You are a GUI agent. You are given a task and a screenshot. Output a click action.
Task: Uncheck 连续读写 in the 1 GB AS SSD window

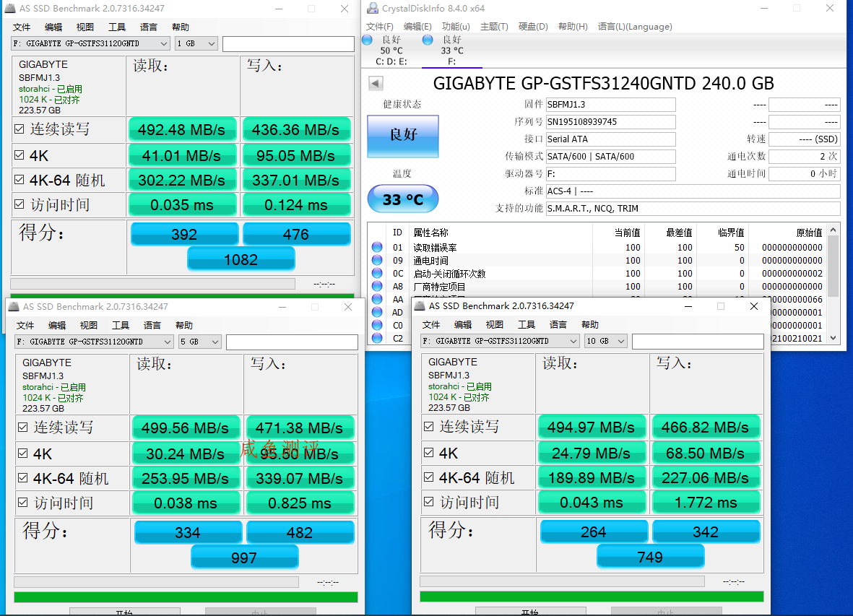[20, 129]
